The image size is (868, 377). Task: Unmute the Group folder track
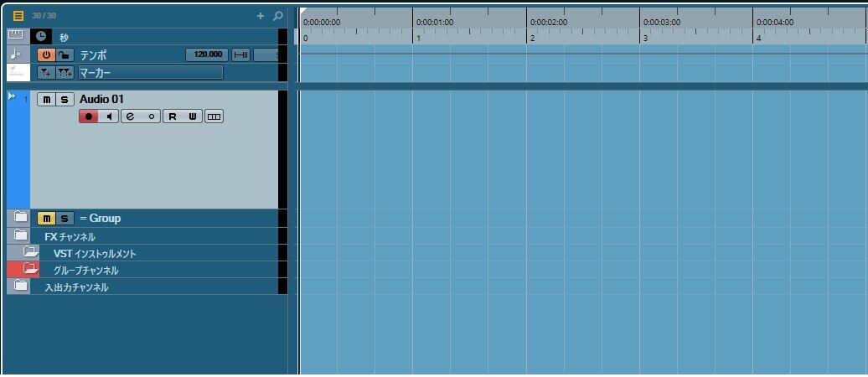pyautogui.click(x=47, y=218)
